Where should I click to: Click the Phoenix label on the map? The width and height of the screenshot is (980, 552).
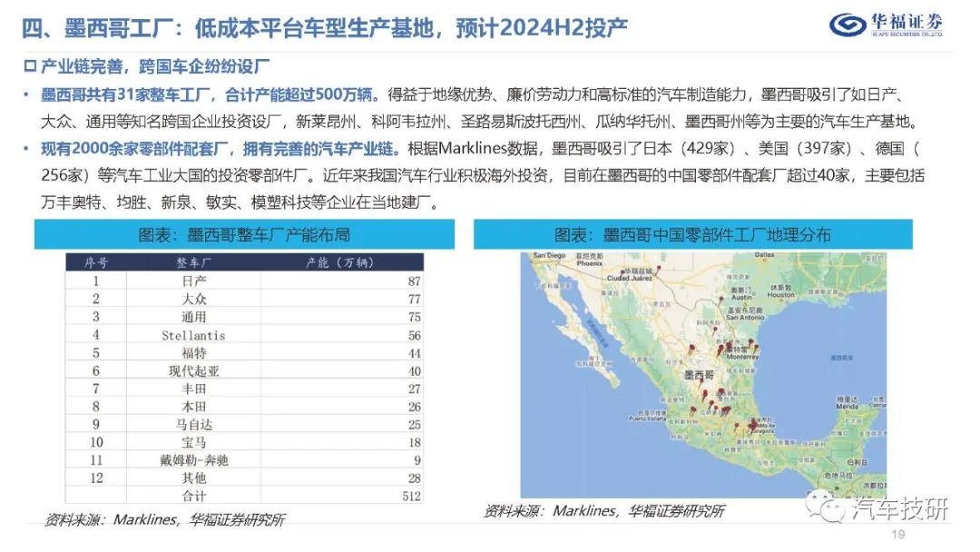click(x=590, y=264)
